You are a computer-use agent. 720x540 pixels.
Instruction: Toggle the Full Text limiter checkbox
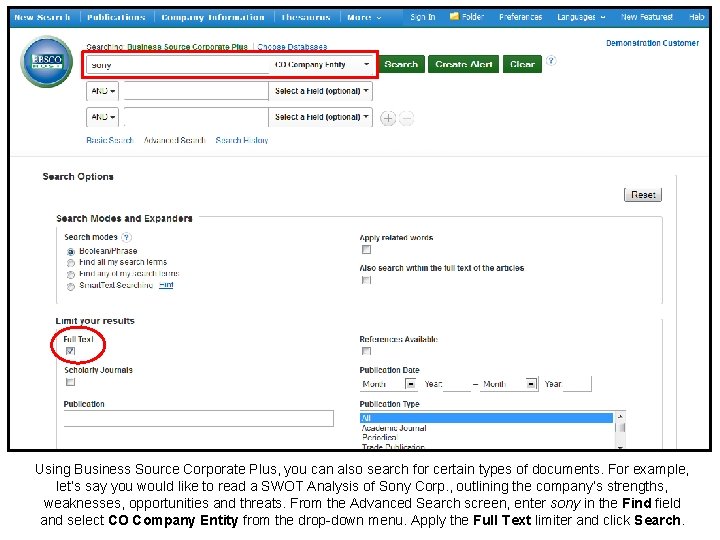(70, 351)
